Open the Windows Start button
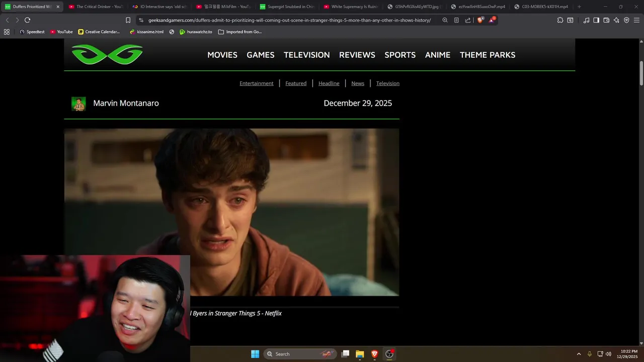The width and height of the screenshot is (644, 362). (255, 354)
